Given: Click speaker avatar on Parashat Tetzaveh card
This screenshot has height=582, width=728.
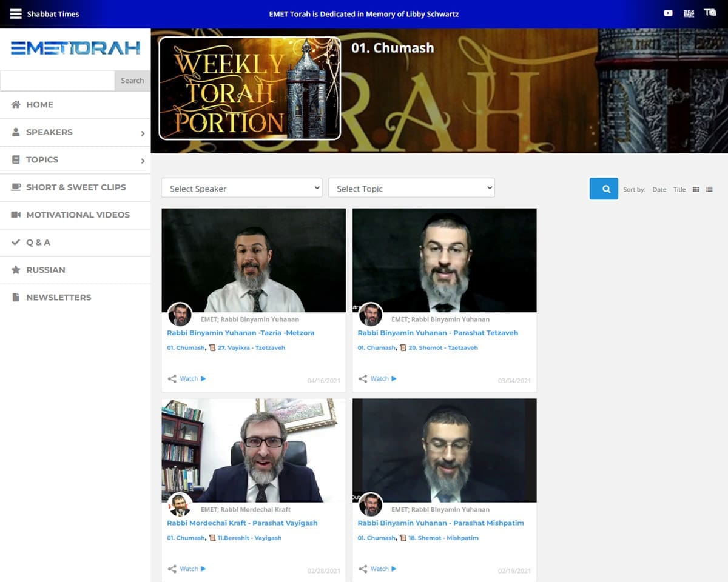Looking at the screenshot, I should (x=371, y=315).
